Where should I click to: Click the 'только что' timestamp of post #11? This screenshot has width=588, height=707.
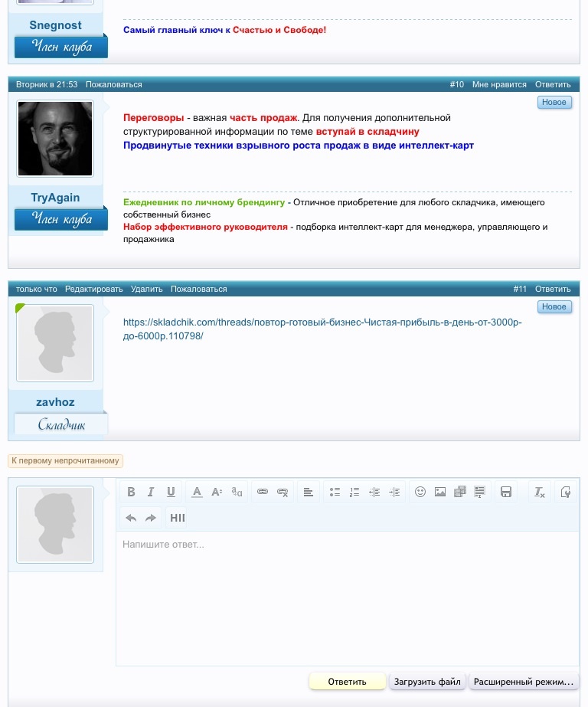[37, 289]
